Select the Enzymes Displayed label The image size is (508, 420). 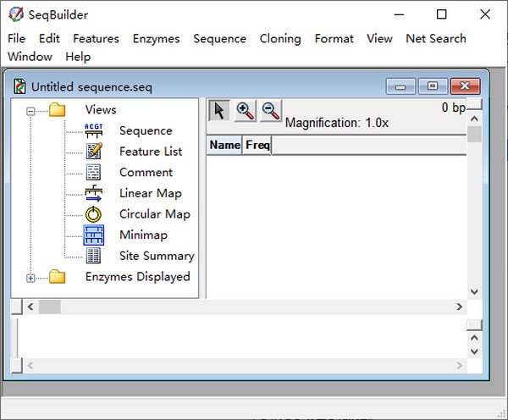tap(138, 277)
